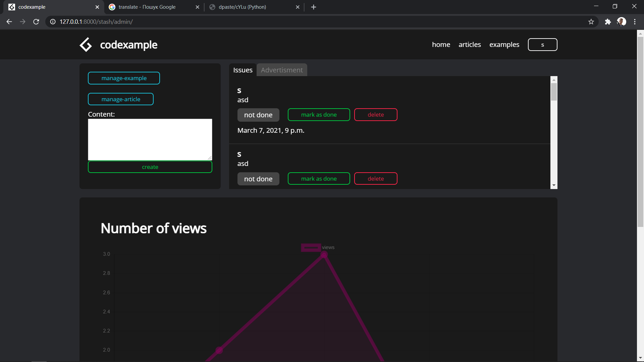Screen dimensions: 644x362
Task: Select the Issues tab
Action: [x=243, y=70]
